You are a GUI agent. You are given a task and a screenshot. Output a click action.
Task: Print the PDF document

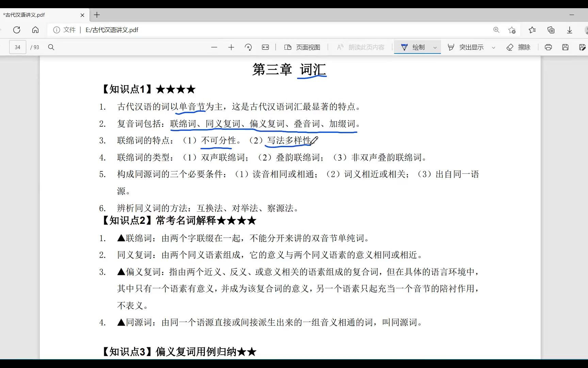(x=548, y=47)
